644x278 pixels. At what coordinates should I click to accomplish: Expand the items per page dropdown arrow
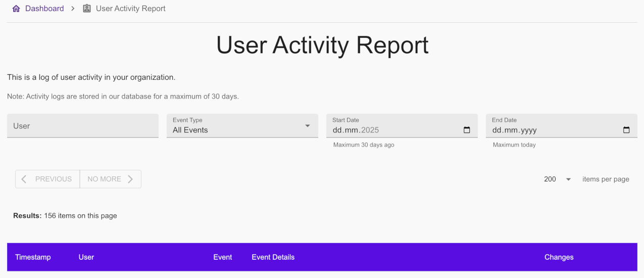(x=568, y=179)
